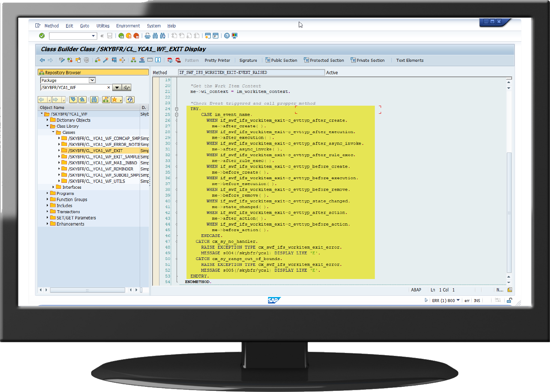Image resolution: width=550 pixels, height=392 pixels.
Task: Click the orange Exit icon in system toolbar
Action: [x=129, y=36]
